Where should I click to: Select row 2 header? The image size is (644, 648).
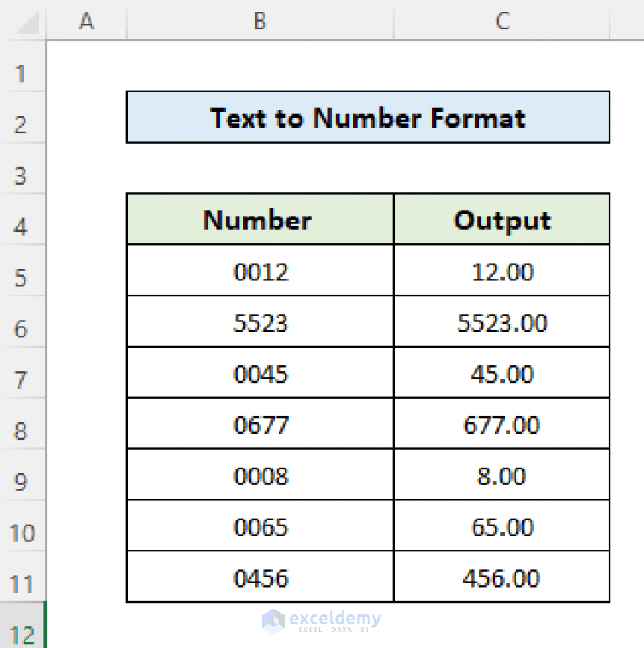pyautogui.click(x=23, y=118)
